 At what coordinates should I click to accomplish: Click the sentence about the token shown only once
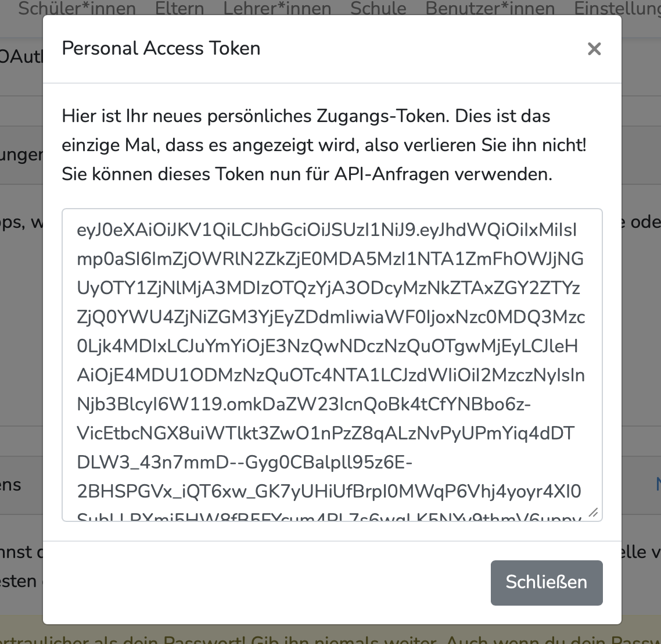324,145
